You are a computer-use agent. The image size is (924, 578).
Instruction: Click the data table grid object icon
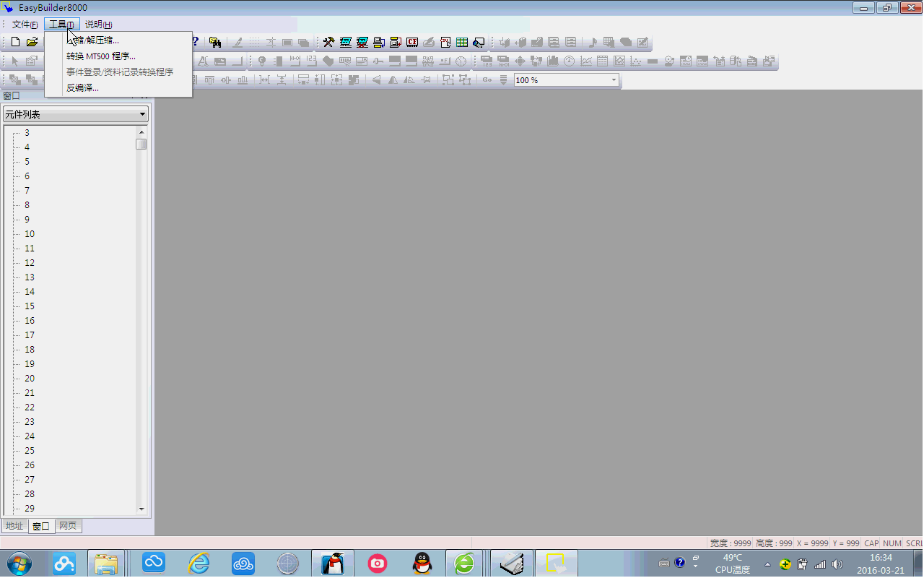click(603, 61)
